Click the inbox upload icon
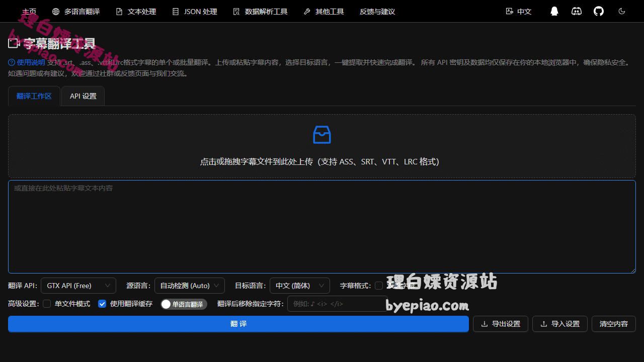This screenshot has height=362, width=644. pyautogui.click(x=322, y=135)
